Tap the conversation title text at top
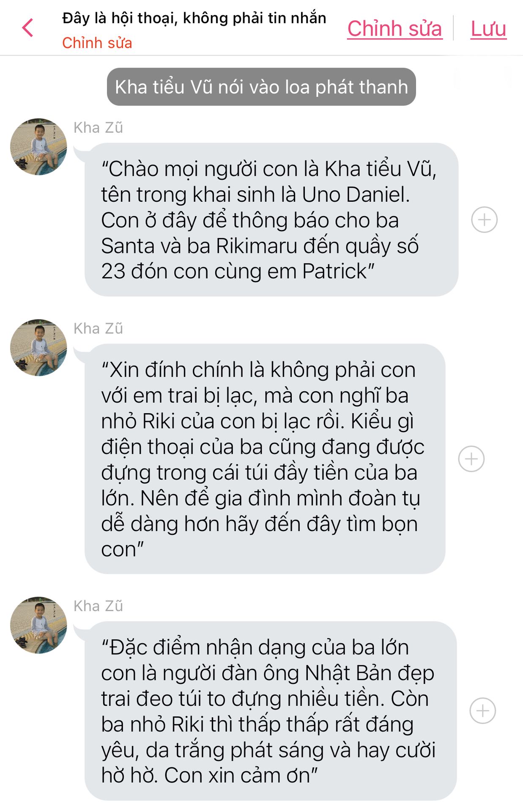The height and width of the screenshot is (812, 523). pos(194,18)
